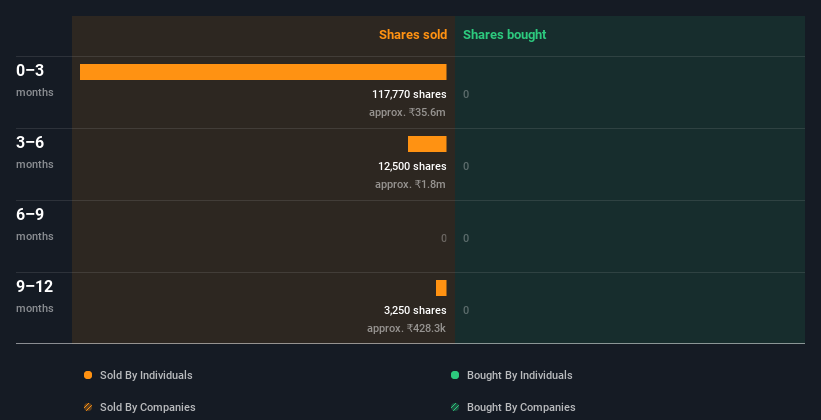Click the Bought By Individuals legend label
This screenshot has width=821, height=420.
tap(519, 375)
